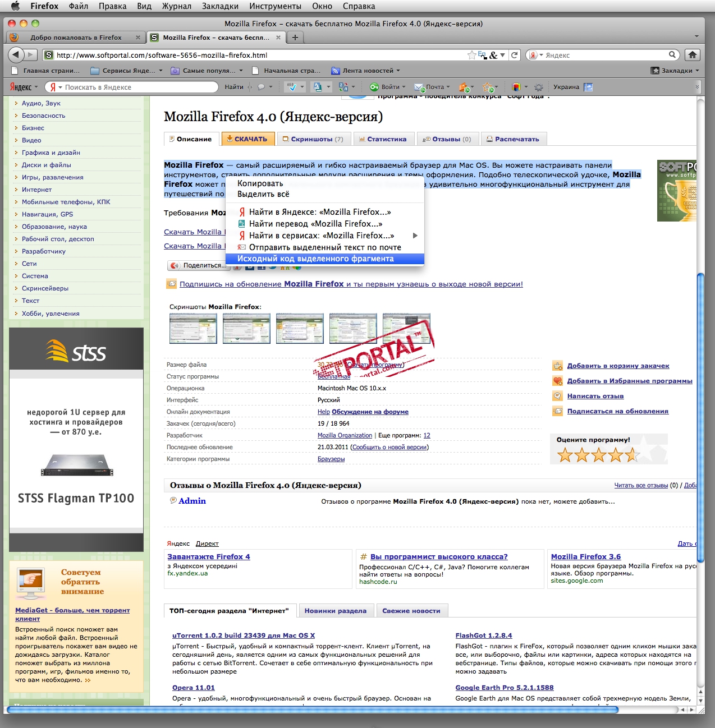
Task: Close the 'Mozilla Firefox – скачать' tab
Action: [278, 38]
